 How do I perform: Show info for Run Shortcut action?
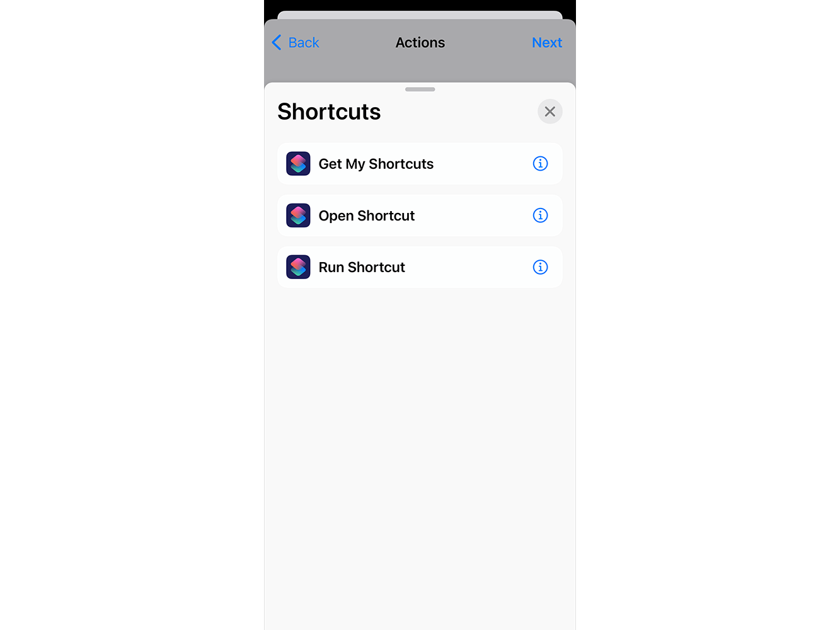point(540,267)
